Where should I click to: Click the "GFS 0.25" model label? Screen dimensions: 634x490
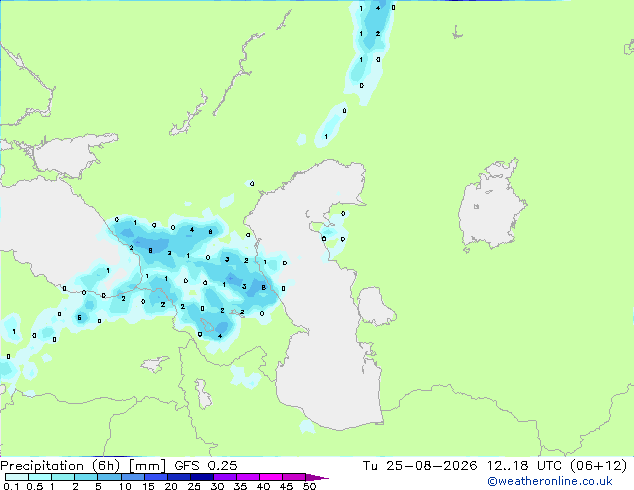point(206,466)
